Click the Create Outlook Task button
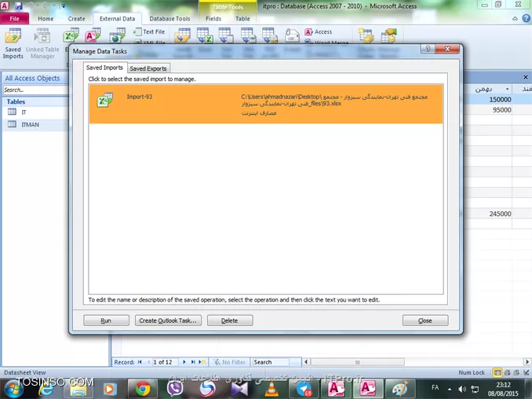Viewport: 532px width, 399px height. tap(168, 320)
